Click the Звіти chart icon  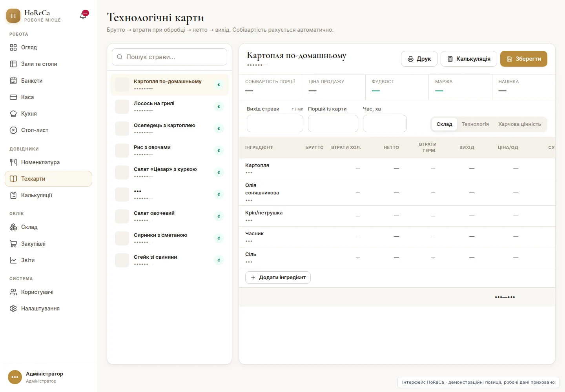click(x=13, y=260)
